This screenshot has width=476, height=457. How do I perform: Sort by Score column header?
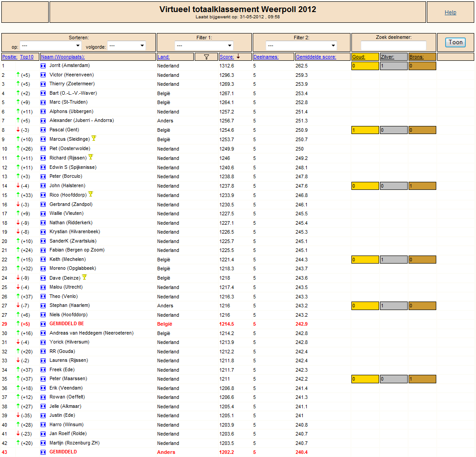tap(227, 57)
